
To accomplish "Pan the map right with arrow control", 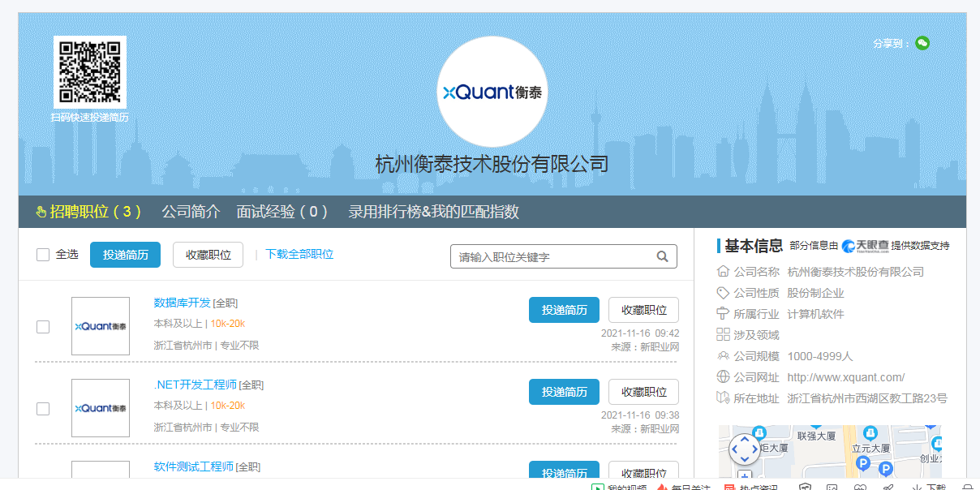I will 754,448.
